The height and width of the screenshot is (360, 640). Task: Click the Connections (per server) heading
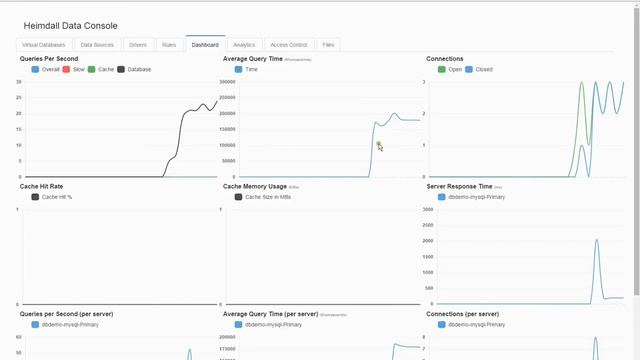point(462,314)
